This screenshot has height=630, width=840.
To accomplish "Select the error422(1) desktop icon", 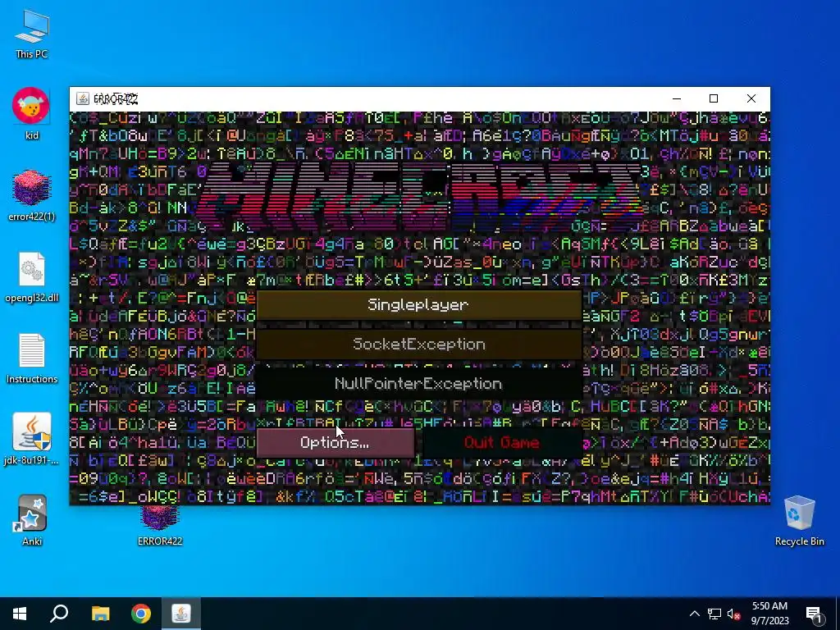I will pyautogui.click(x=32, y=195).
